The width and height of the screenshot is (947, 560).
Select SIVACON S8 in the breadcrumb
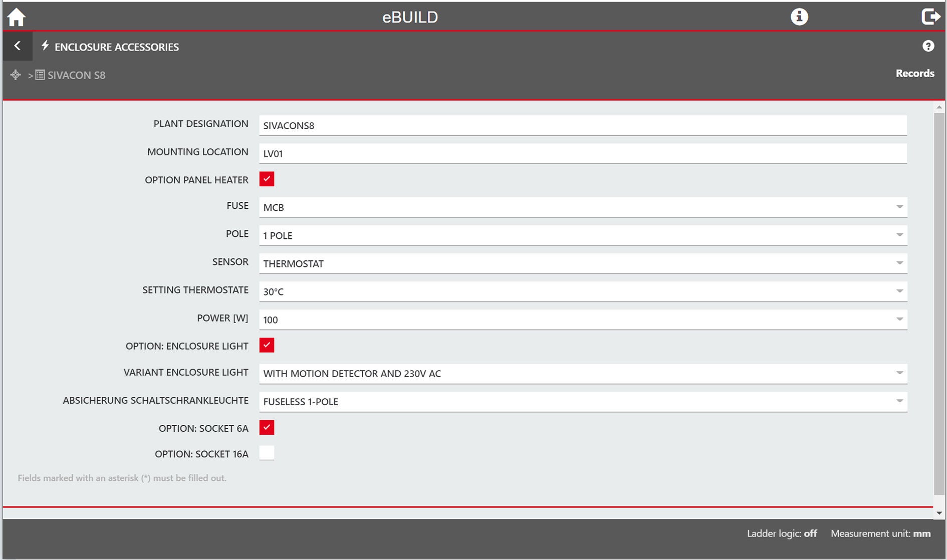pos(76,75)
